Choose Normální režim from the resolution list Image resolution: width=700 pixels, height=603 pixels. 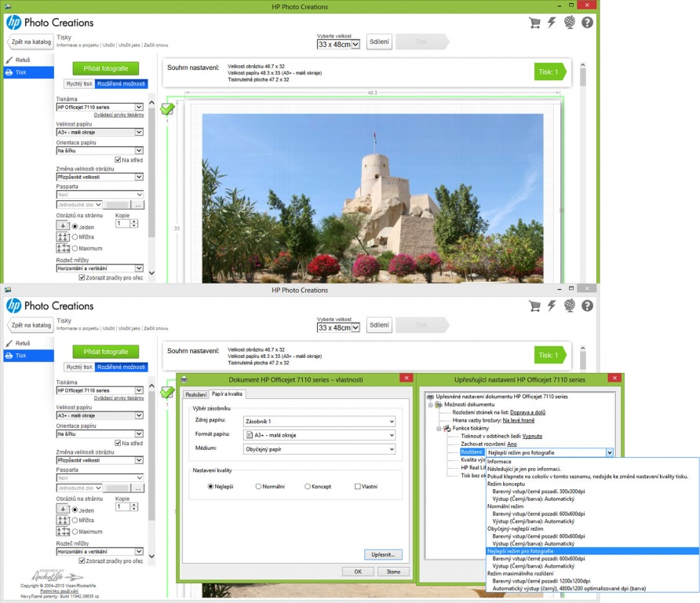point(505,506)
